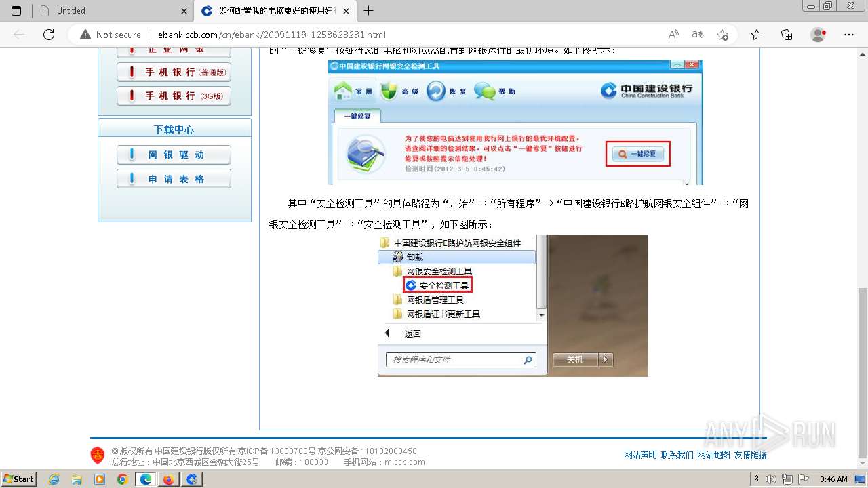Launch Firefox from the taskbar
868x488 pixels.
tap(168, 479)
